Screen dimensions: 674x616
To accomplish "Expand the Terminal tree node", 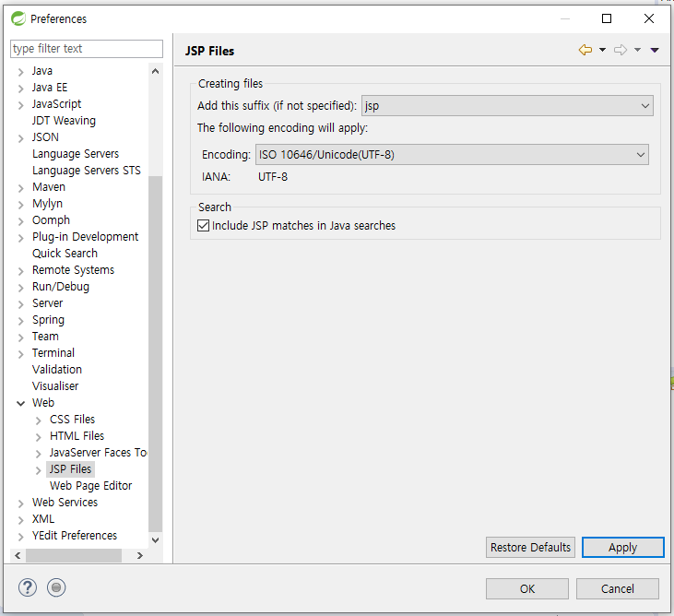I will click(20, 354).
